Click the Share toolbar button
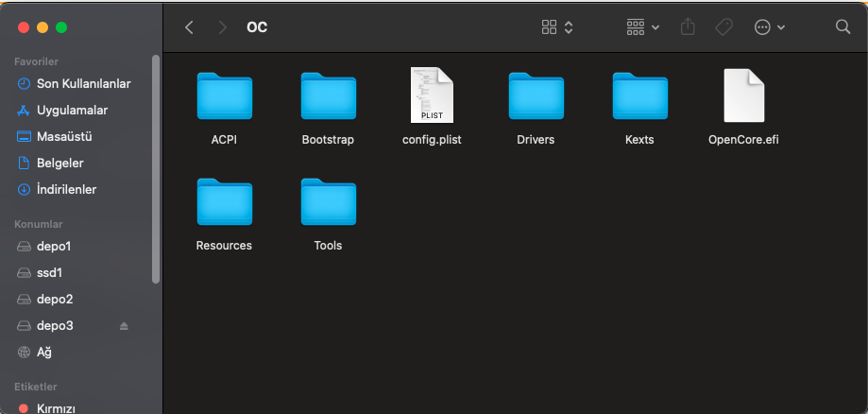The width and height of the screenshot is (868, 414). click(688, 27)
